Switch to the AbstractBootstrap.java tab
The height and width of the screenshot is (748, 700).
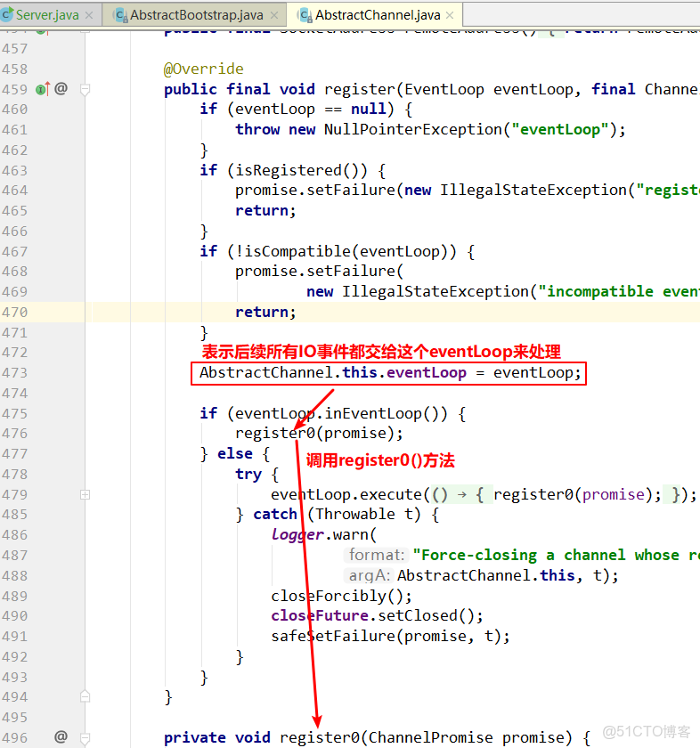(196, 15)
